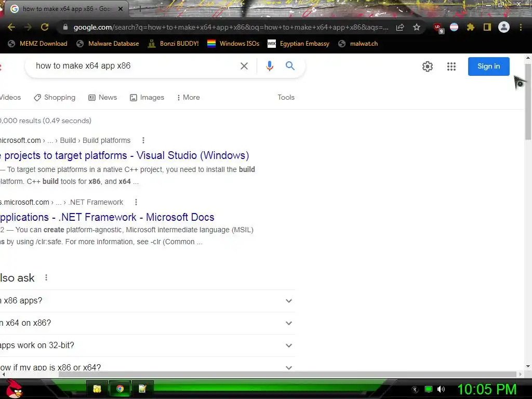Open the share page icon in address bar
Image resolution: width=532 pixels, height=399 pixels.
pos(400,27)
